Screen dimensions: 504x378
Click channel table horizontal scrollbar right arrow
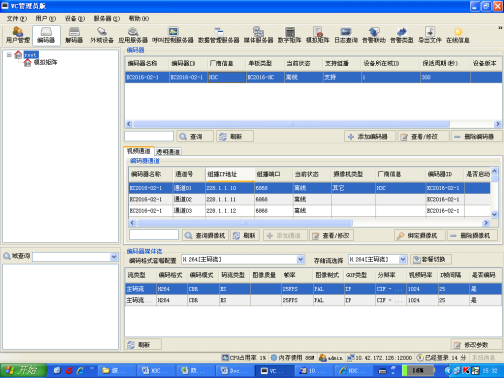click(486, 223)
